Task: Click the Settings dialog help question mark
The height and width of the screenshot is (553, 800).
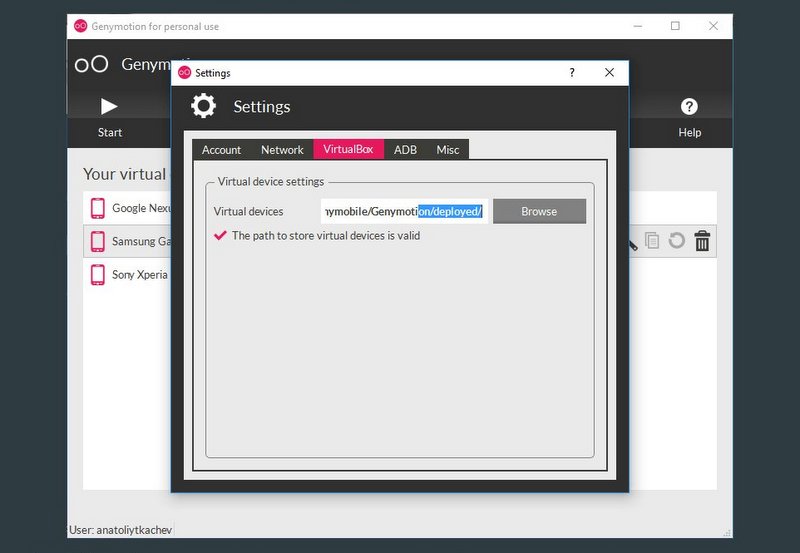Action: (x=572, y=72)
